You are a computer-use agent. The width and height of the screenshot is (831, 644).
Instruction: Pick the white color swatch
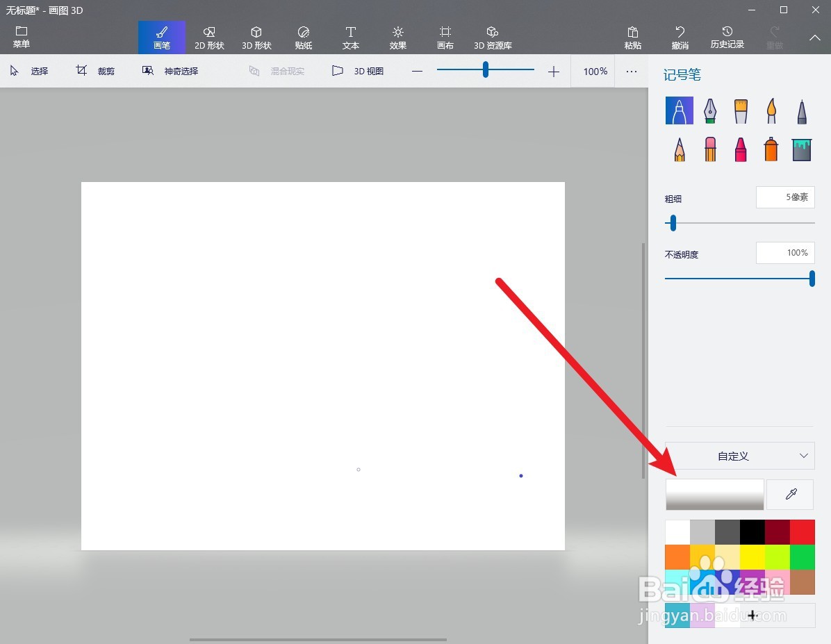678,532
